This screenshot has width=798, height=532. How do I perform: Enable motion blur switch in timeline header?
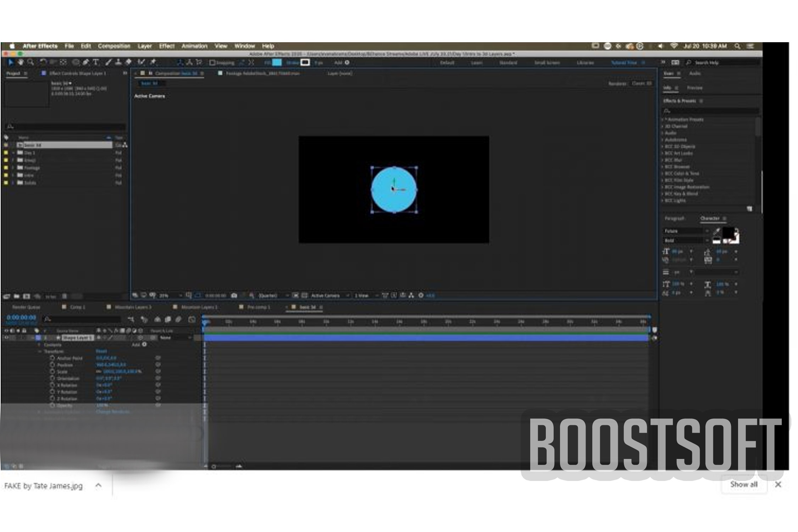tap(178, 320)
